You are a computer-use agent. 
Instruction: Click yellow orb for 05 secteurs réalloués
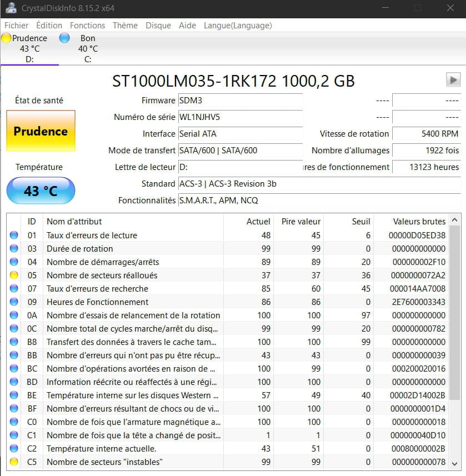(14, 275)
